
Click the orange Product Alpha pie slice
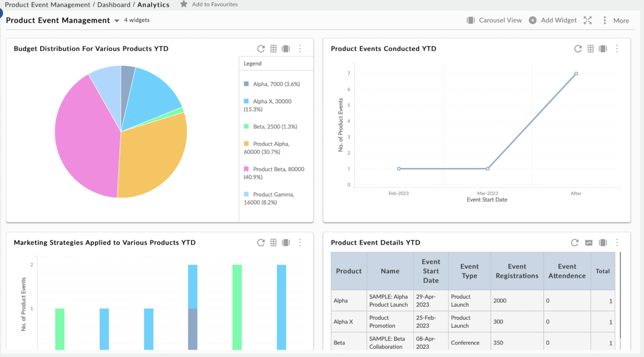click(153, 155)
